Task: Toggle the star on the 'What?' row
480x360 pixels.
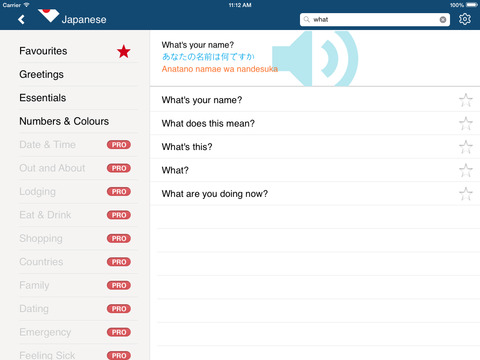Action: [466, 170]
